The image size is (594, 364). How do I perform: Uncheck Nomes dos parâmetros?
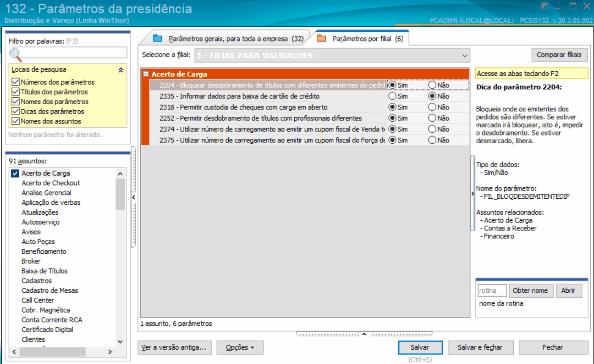tap(15, 101)
